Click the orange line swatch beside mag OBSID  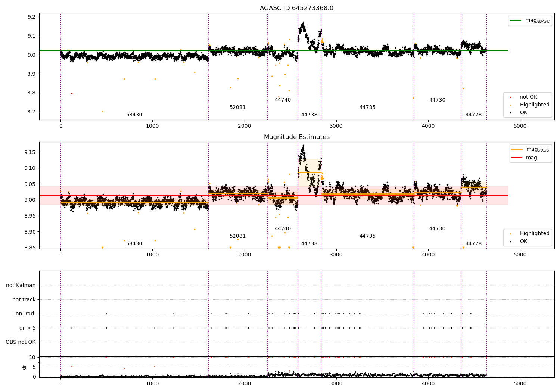pos(517,149)
